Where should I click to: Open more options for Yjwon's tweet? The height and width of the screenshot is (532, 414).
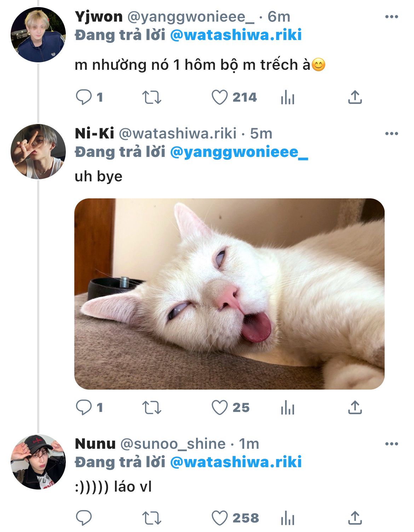point(391,17)
